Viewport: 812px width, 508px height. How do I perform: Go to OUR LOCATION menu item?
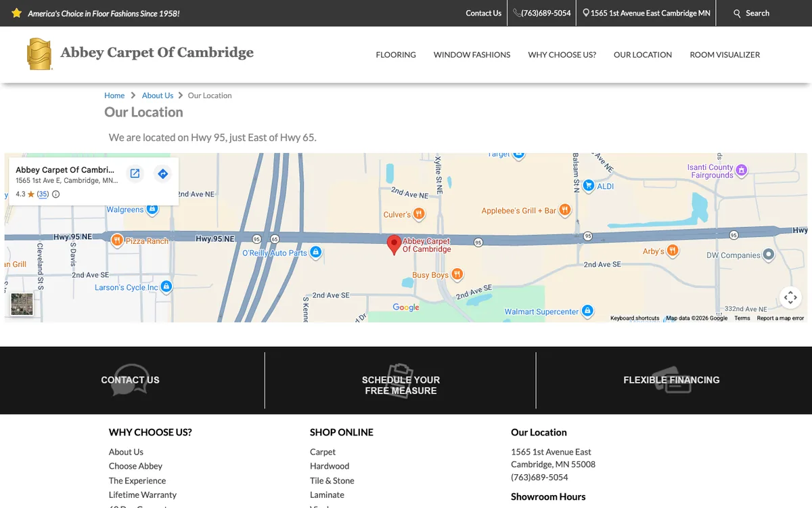pos(643,55)
